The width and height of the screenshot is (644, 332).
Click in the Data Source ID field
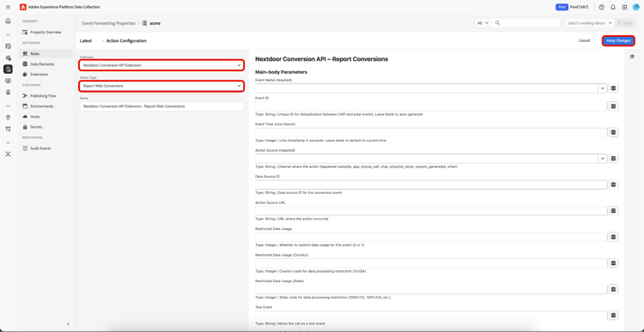(x=431, y=184)
